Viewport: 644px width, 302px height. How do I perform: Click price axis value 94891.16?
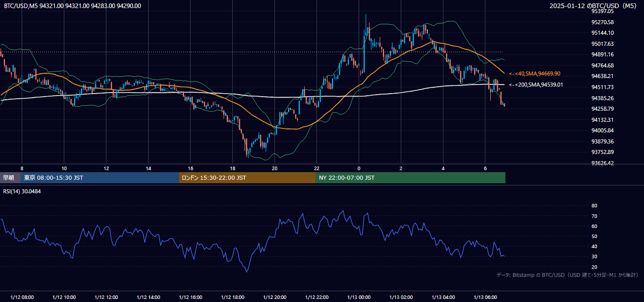[603, 54]
